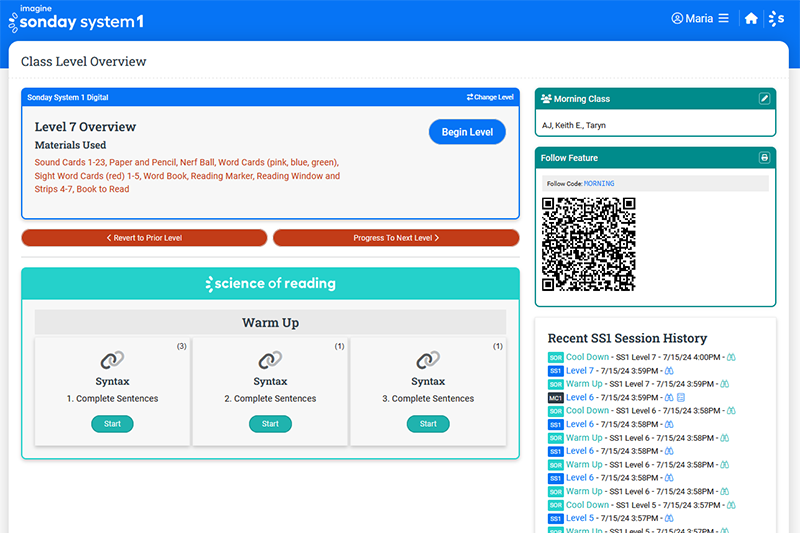Click SS1 badge on Level 7 3:59PM row

pos(555,371)
